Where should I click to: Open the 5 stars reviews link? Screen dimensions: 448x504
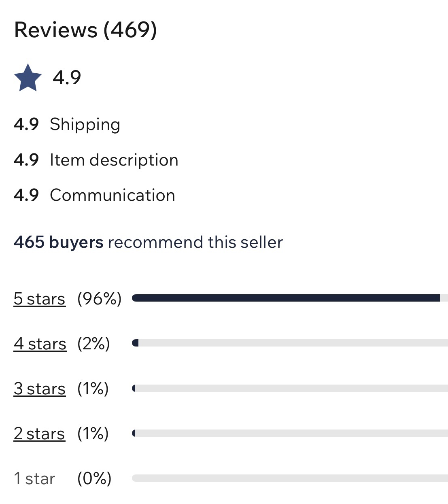tap(39, 299)
